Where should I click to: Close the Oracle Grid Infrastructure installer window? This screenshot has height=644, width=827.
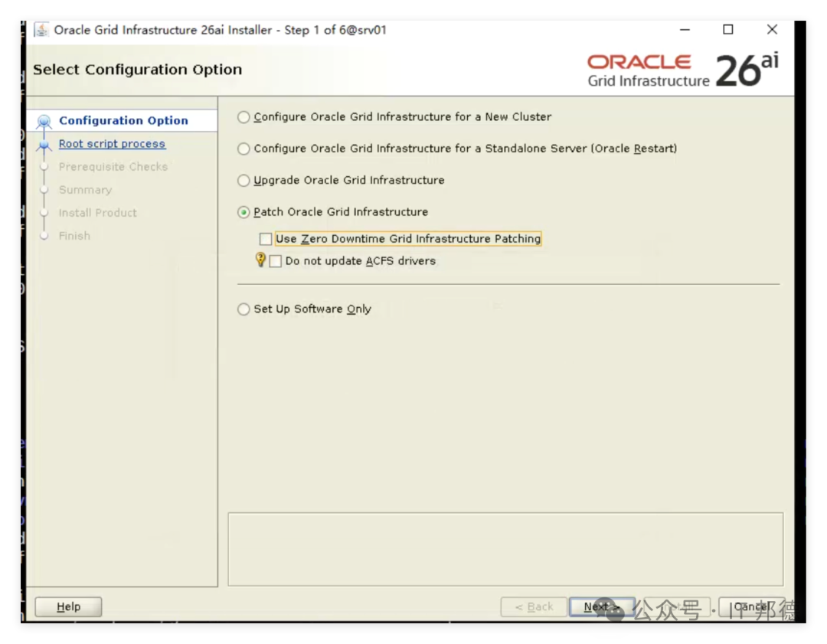pyautogui.click(x=772, y=30)
